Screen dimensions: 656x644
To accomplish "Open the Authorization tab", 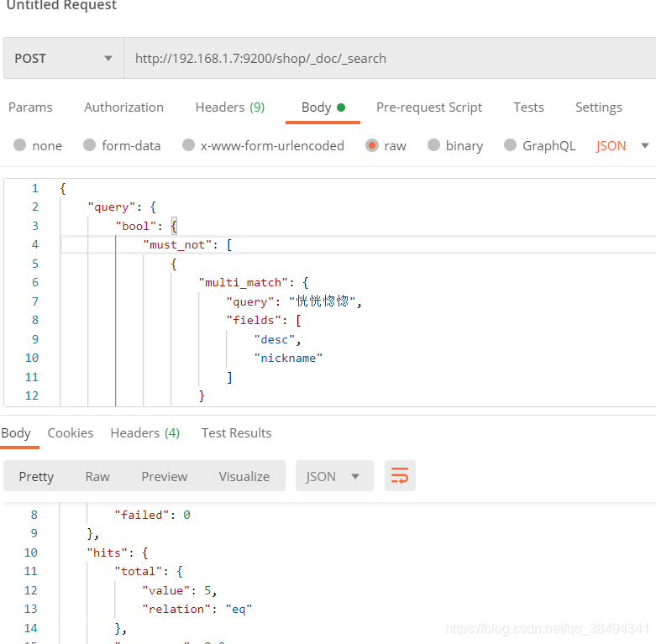I will 123,107.
